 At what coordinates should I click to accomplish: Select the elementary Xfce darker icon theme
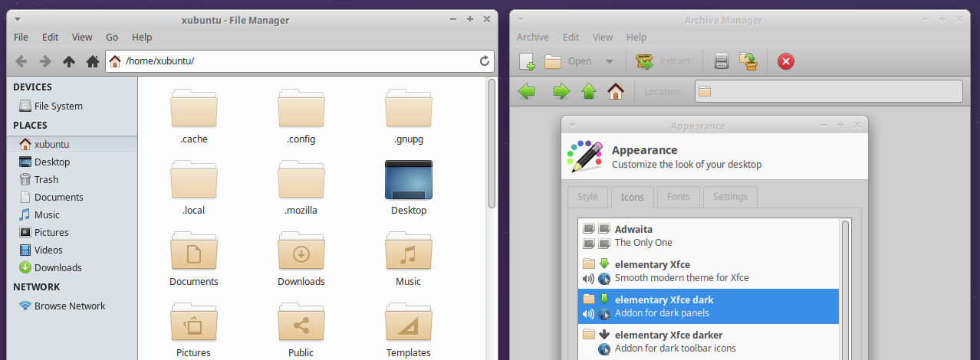[668, 335]
